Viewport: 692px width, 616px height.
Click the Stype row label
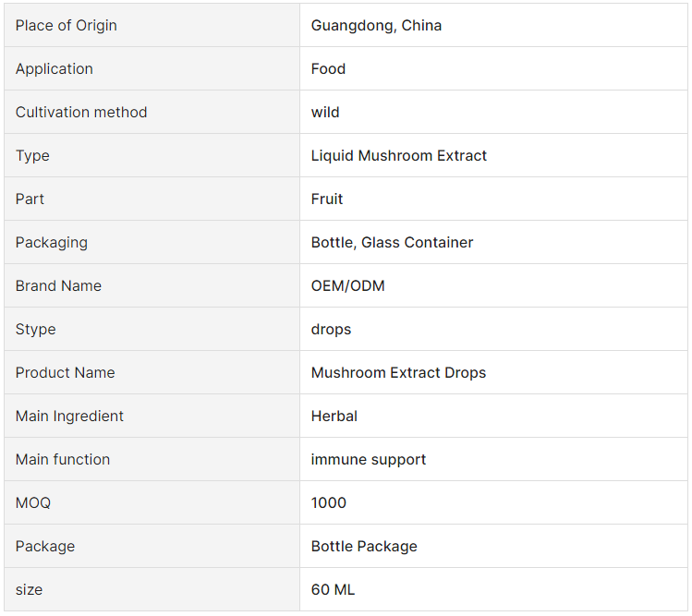pyautogui.click(x=35, y=329)
